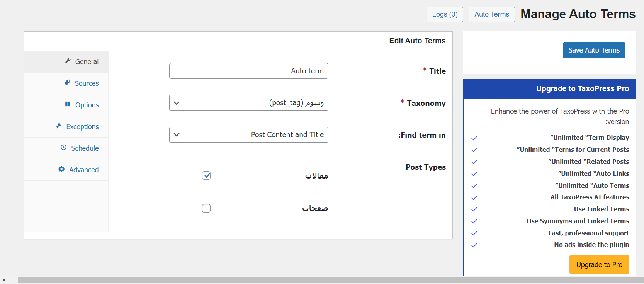
Task: Go to the Advanced tab
Action: point(83,170)
